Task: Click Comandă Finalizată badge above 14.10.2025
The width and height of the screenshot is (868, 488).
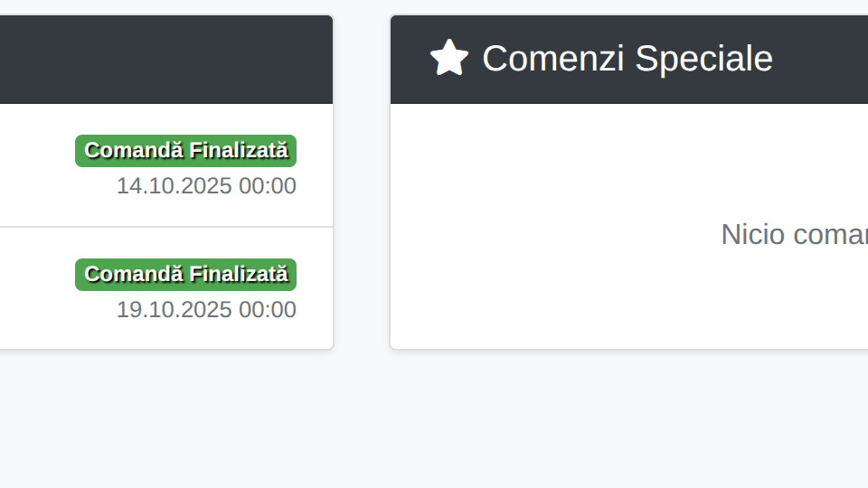Action: (185, 151)
